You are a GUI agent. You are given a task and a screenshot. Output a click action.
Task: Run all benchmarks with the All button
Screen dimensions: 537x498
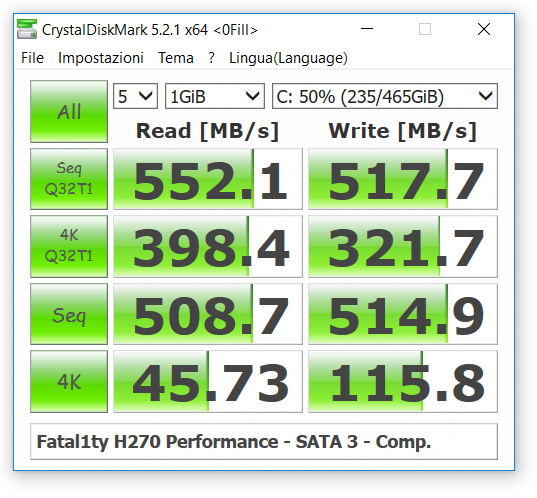tap(69, 112)
